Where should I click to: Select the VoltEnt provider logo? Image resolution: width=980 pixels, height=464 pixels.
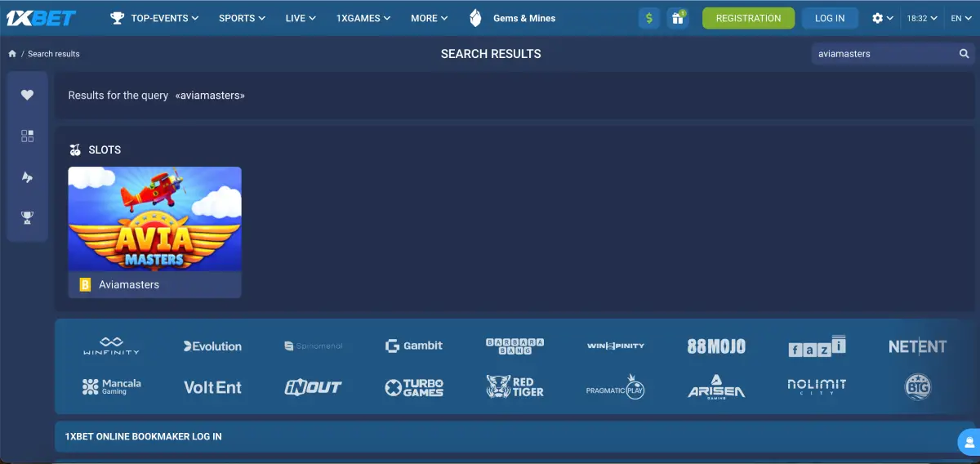pyautogui.click(x=212, y=387)
